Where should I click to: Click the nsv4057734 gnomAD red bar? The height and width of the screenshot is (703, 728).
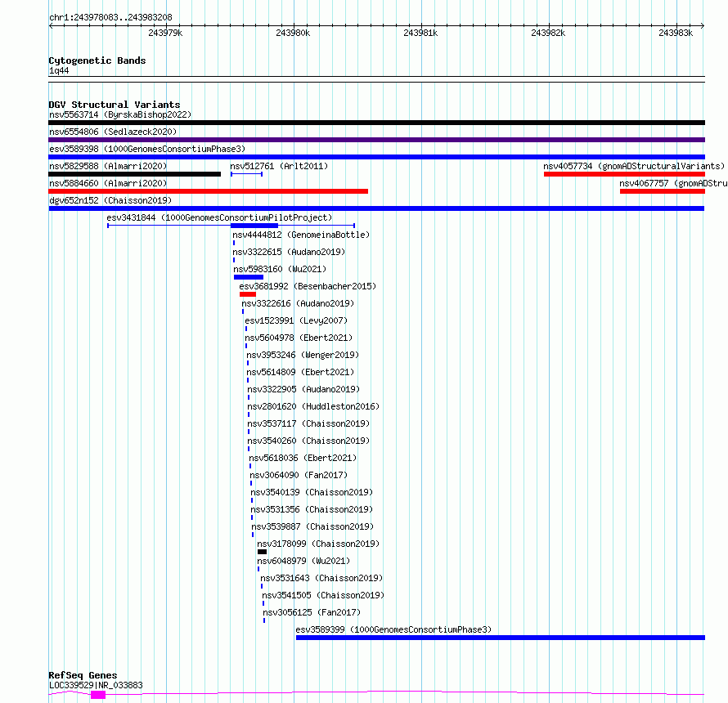coord(624,174)
